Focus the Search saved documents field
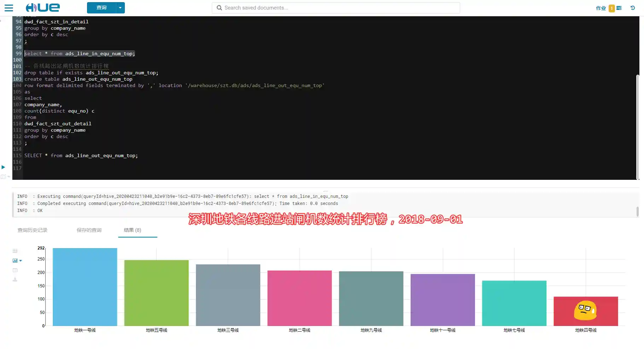 pos(336,8)
